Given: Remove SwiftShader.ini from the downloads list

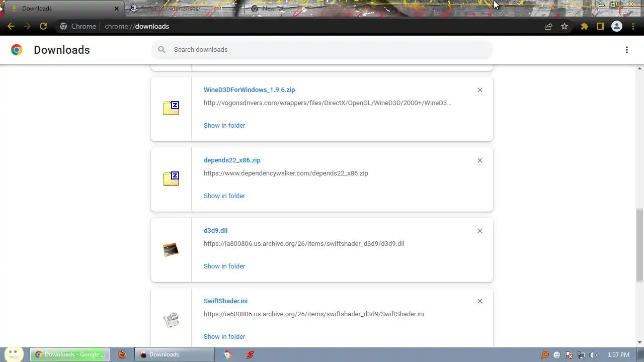Looking at the screenshot, I should (x=479, y=301).
